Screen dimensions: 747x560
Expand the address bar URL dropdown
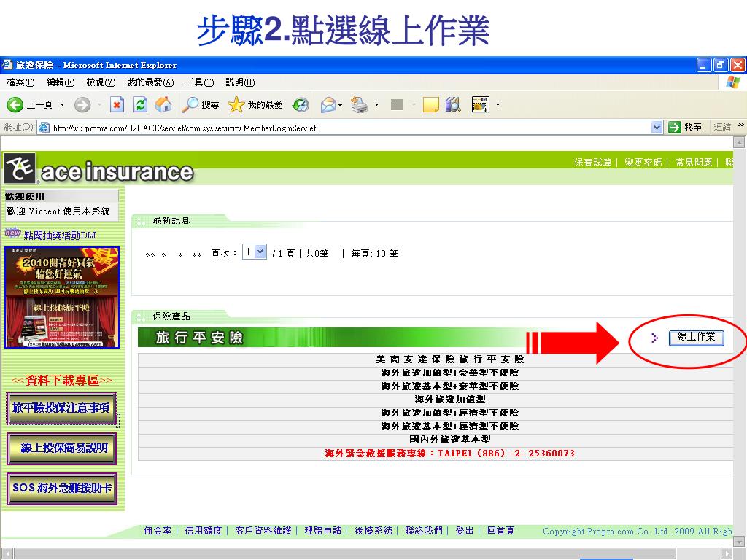[x=657, y=127]
